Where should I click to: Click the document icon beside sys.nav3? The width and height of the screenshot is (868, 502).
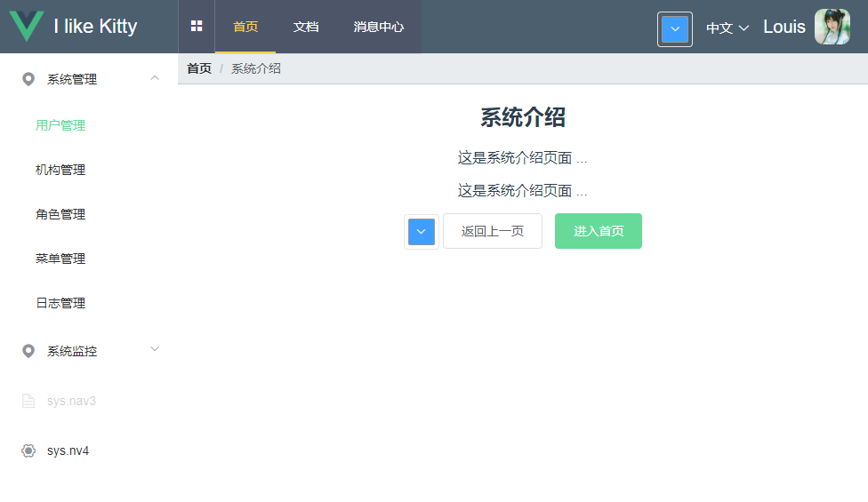28,401
